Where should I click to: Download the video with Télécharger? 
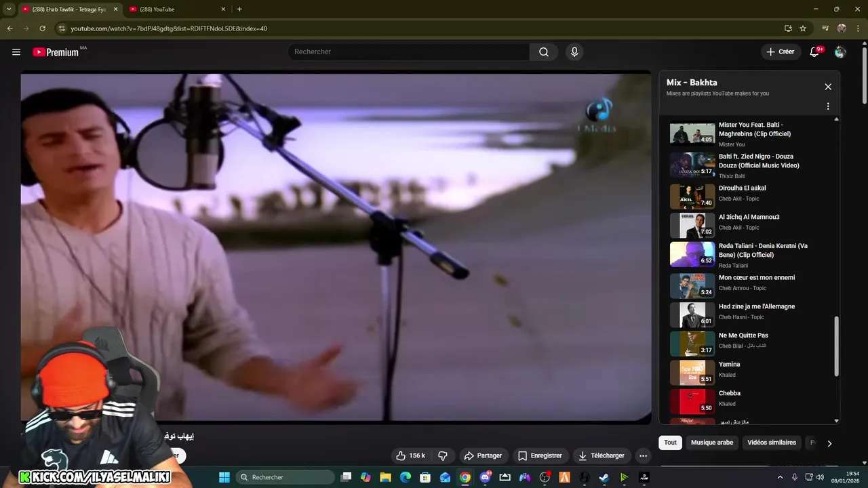coord(601,455)
